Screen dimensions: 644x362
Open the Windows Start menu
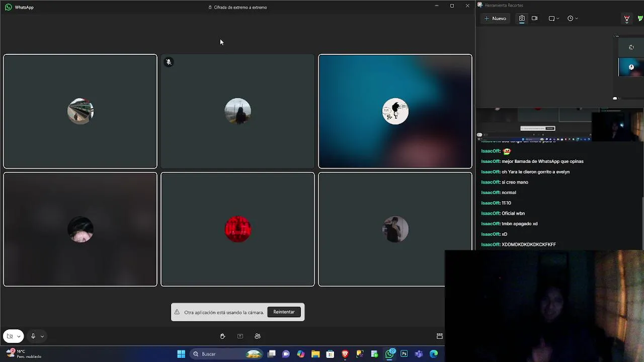click(181, 354)
